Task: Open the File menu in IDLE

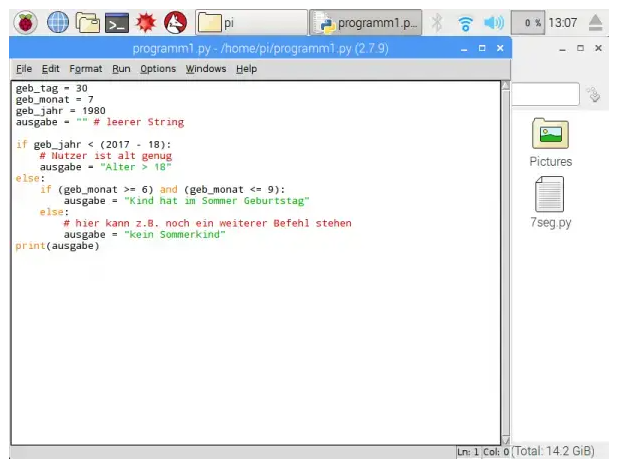Action: click(x=24, y=69)
